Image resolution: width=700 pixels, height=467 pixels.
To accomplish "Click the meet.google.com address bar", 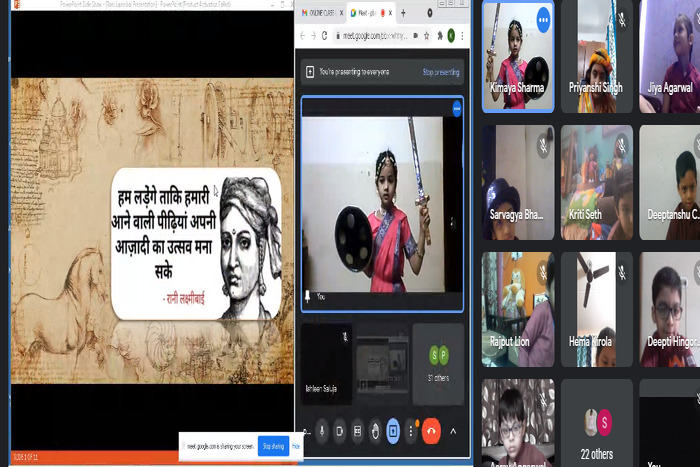I will [x=375, y=36].
